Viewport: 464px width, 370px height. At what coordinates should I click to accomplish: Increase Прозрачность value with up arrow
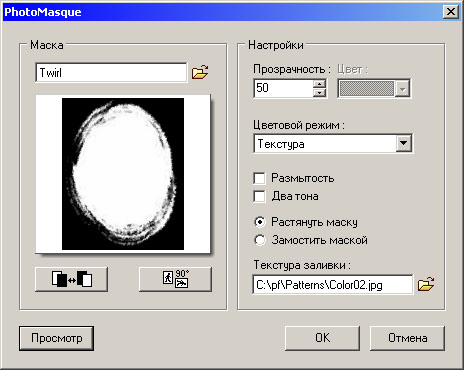tap(319, 84)
